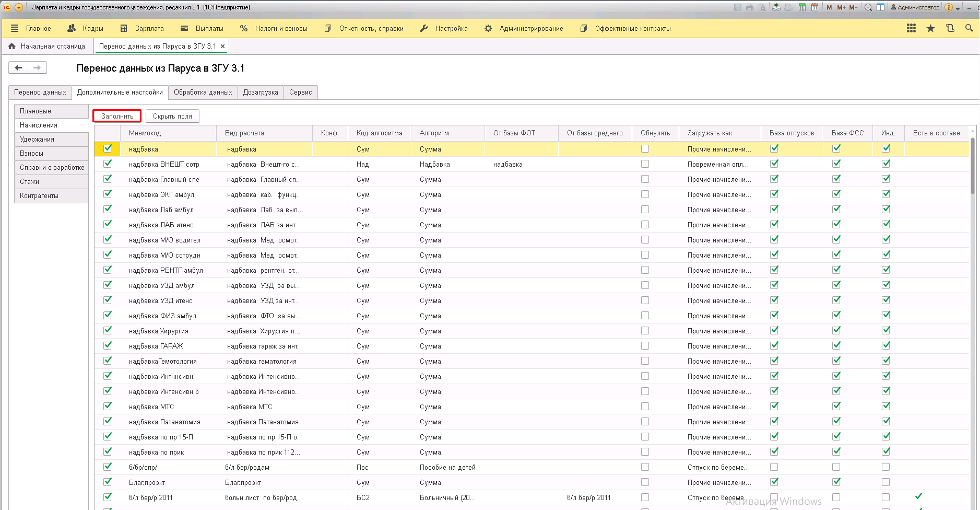Click the back navigation arrow
Image resolution: width=980 pixels, height=510 pixels.
pyautogui.click(x=18, y=67)
